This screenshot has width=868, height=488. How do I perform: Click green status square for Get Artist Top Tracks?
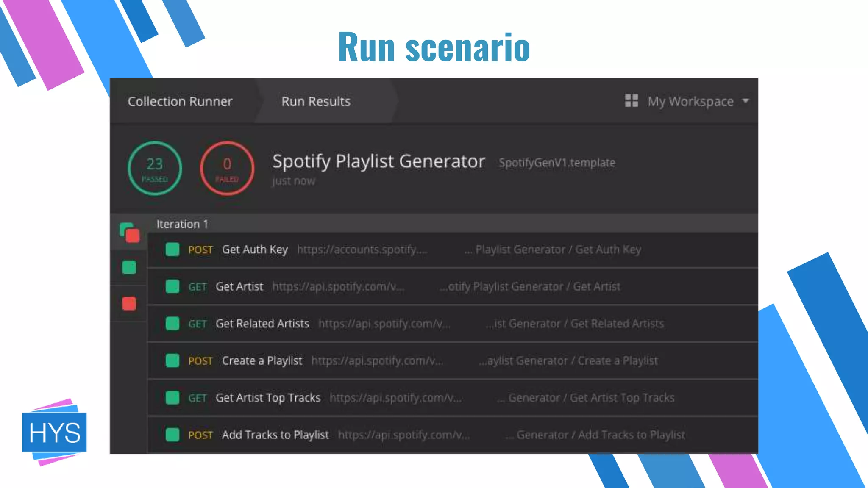(172, 398)
